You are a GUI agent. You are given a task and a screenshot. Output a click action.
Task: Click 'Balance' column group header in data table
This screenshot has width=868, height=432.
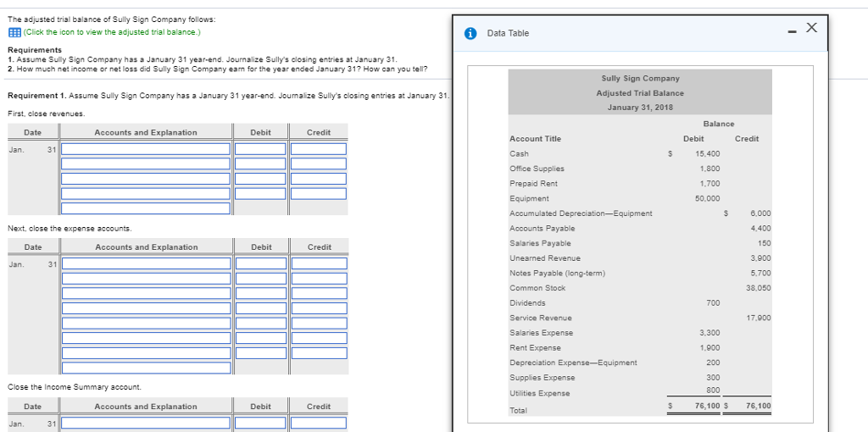click(719, 124)
